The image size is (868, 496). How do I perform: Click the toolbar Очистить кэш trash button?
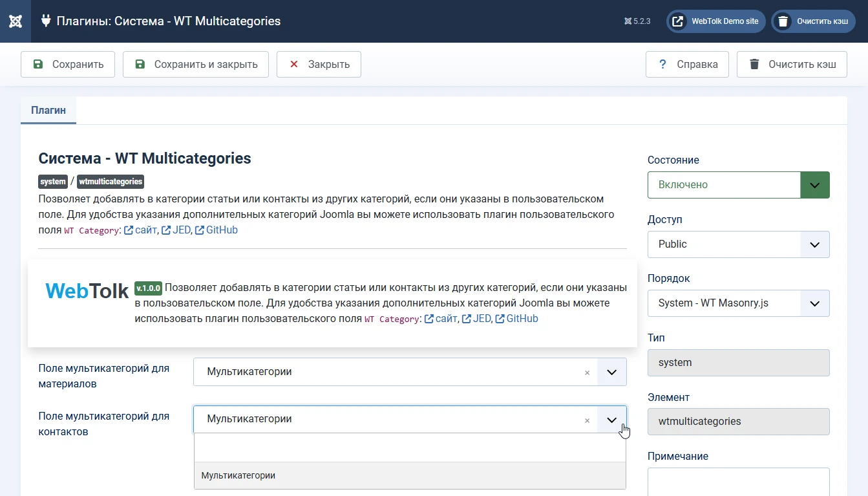pos(792,65)
